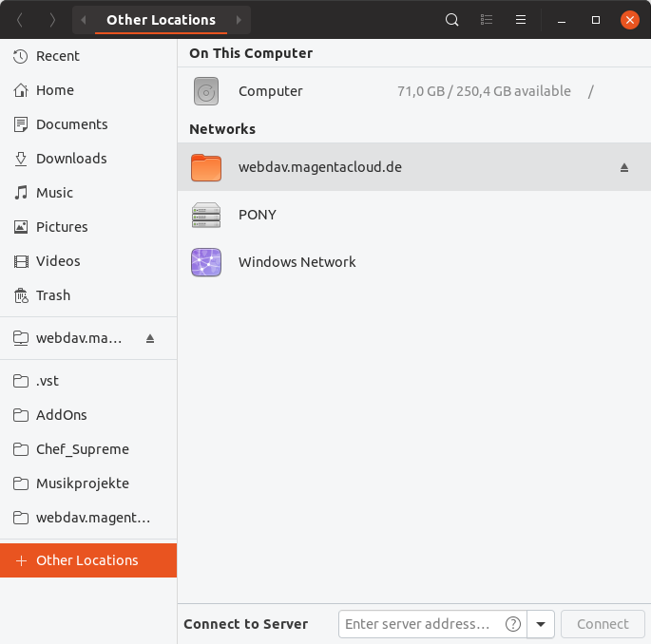Open Windows Network
The height and width of the screenshot is (644, 651).
click(x=414, y=262)
